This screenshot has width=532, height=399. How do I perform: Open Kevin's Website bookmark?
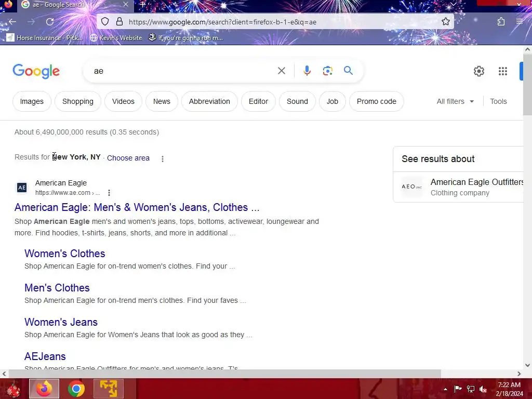[116, 37]
